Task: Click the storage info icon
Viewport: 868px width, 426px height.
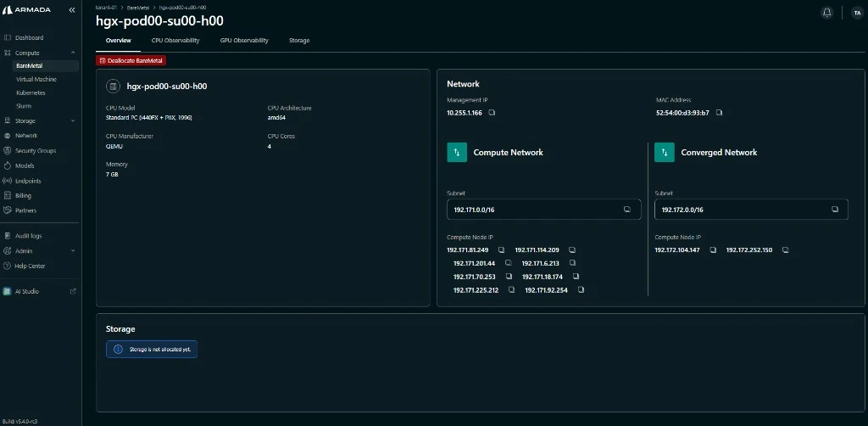Action: 118,349
